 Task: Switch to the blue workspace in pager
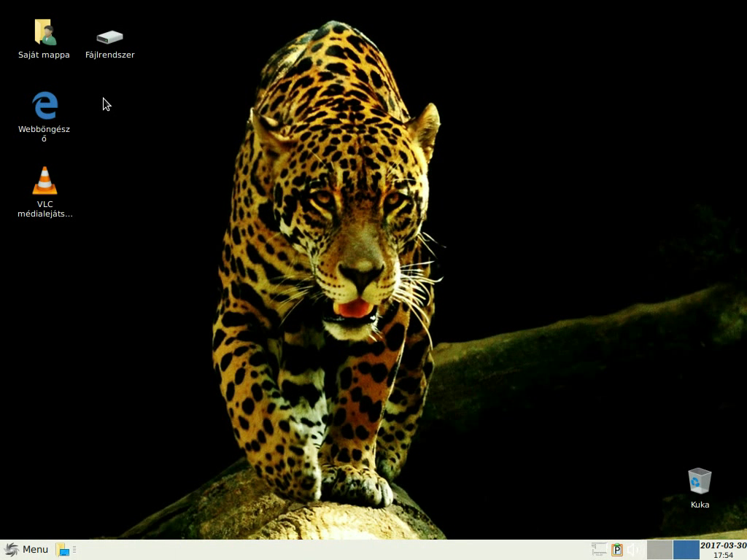686,550
